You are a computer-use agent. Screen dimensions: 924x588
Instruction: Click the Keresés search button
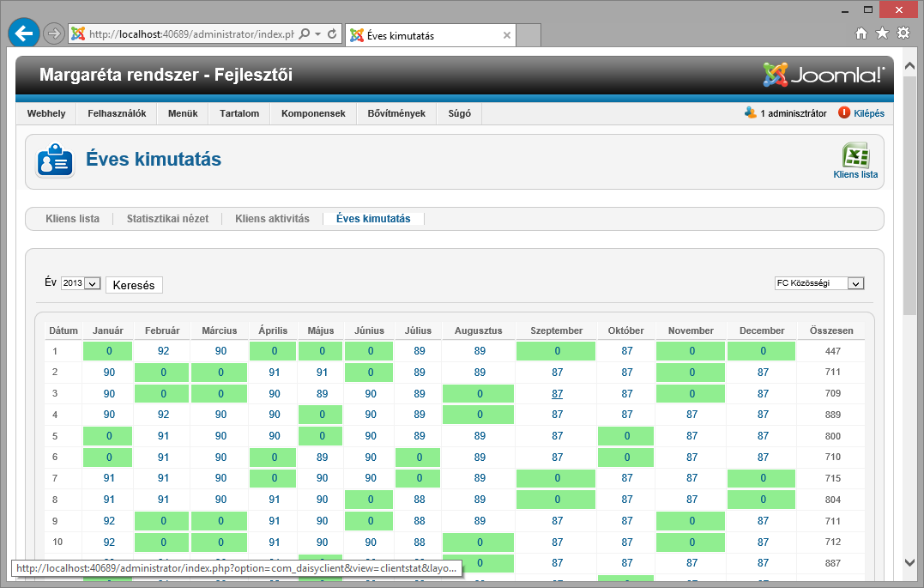pyautogui.click(x=134, y=285)
